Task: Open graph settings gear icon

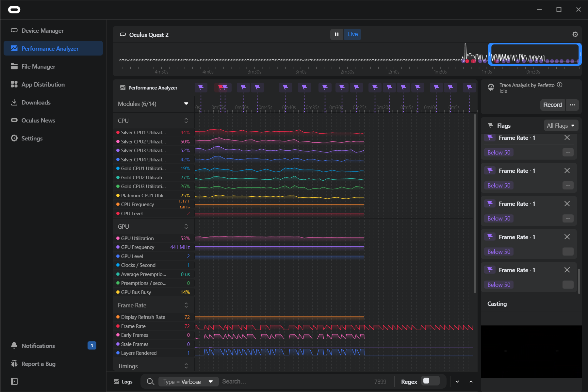Action: coord(575,35)
